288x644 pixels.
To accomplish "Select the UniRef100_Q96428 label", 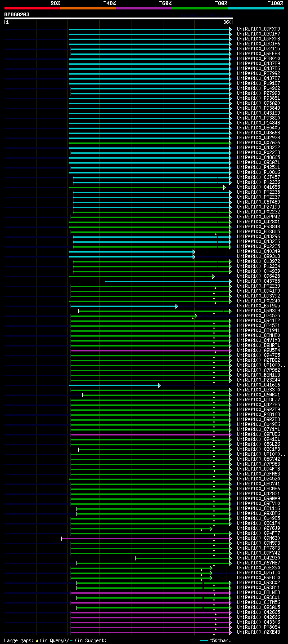I will [x=259, y=276].
